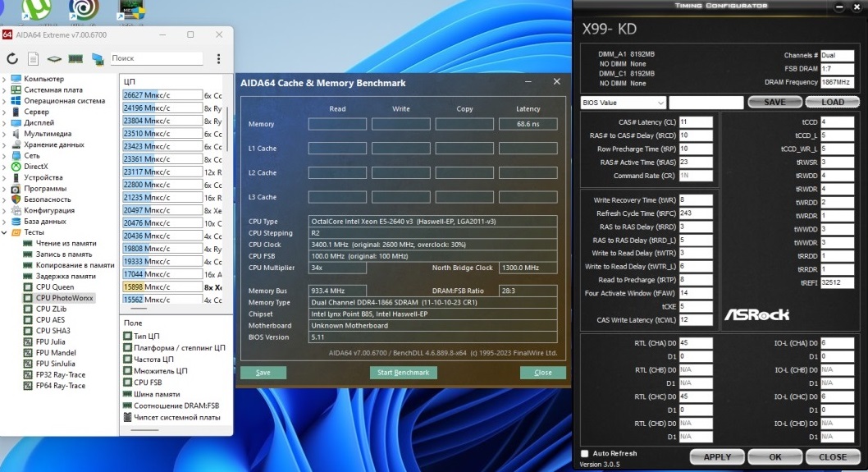Click Close button in benchmark window
The image size is (868, 472).
coord(543,373)
